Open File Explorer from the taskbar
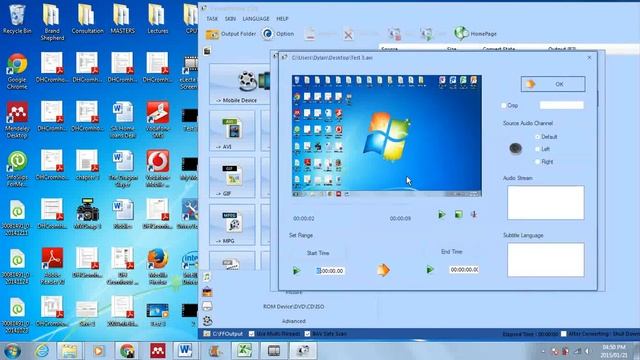This screenshot has height=360, width=640. 69,351
